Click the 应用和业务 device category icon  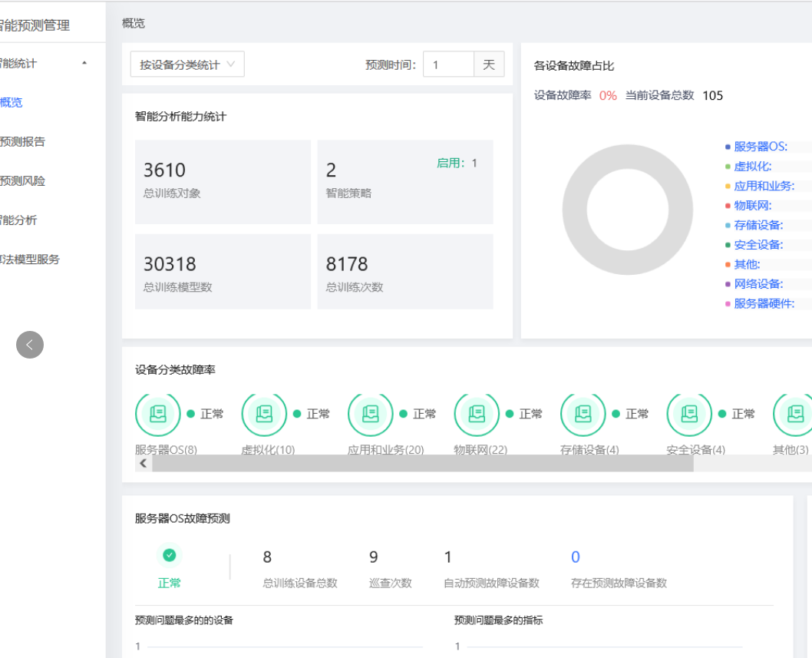click(x=370, y=413)
